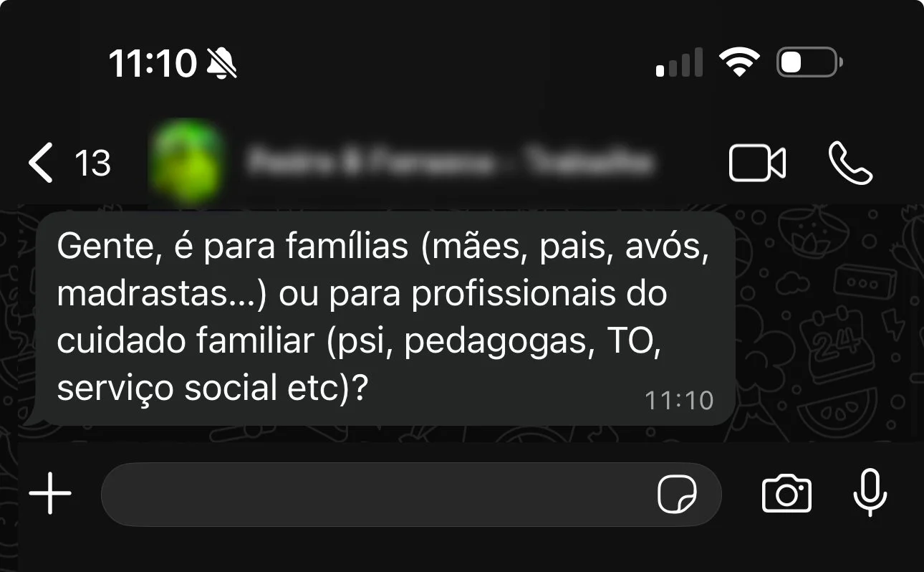The image size is (924, 572).
Task: Open chat info via blurred chat title
Action: click(448, 163)
